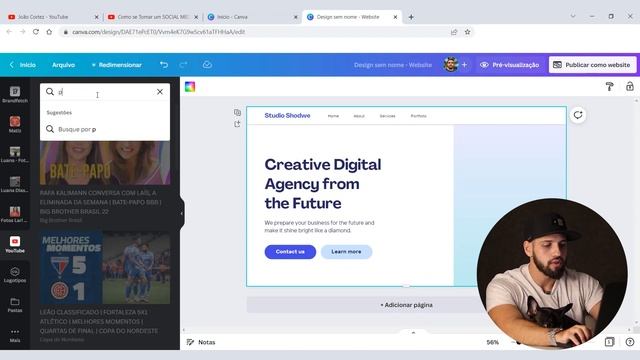Select the Home nav item in design

[333, 116]
